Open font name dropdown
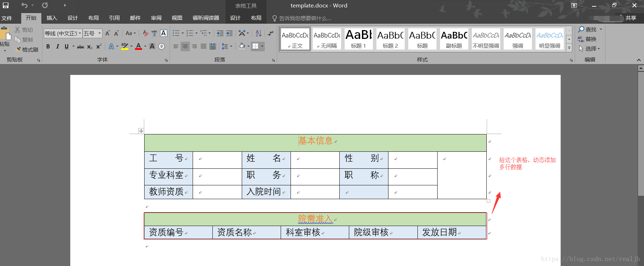 [x=80, y=33]
